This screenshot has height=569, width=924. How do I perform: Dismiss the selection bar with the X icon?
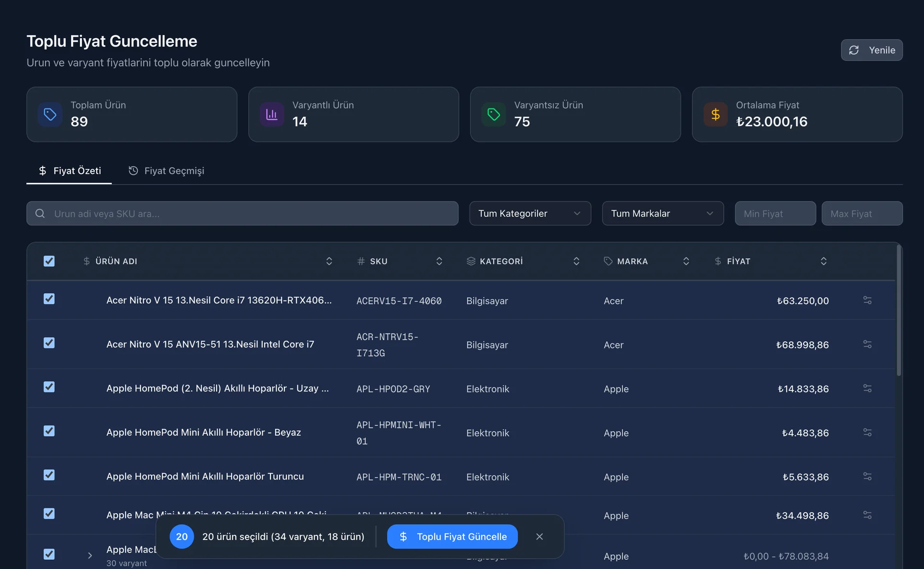tap(539, 536)
